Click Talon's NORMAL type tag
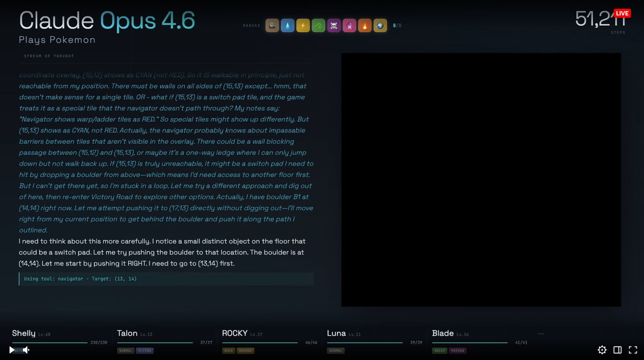Image resolution: width=644 pixels, height=360 pixels. pos(126,351)
